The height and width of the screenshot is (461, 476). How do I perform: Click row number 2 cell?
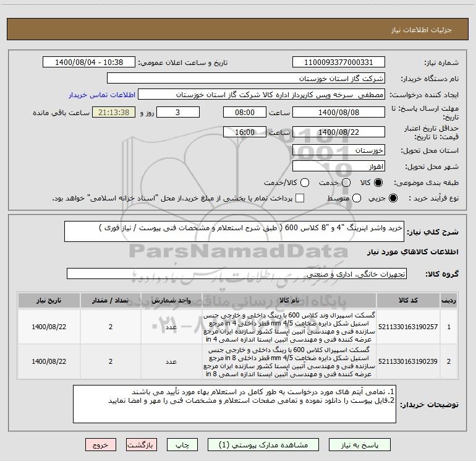click(x=449, y=361)
